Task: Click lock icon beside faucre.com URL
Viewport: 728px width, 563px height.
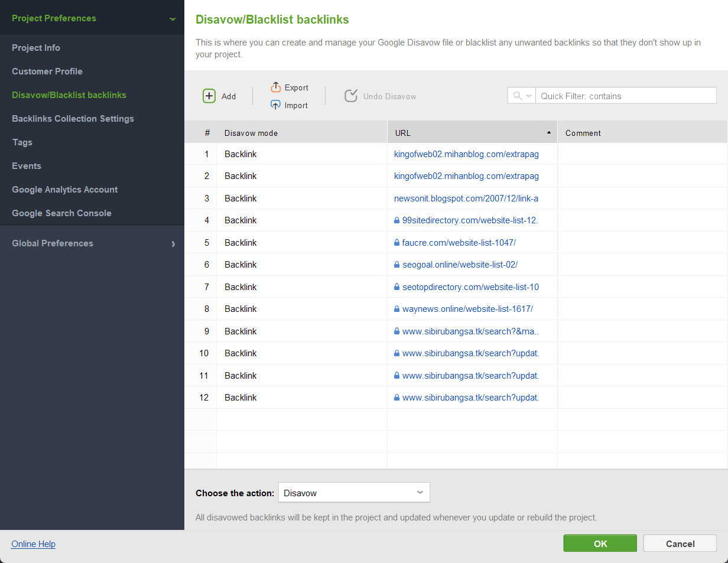Action: coord(397,243)
